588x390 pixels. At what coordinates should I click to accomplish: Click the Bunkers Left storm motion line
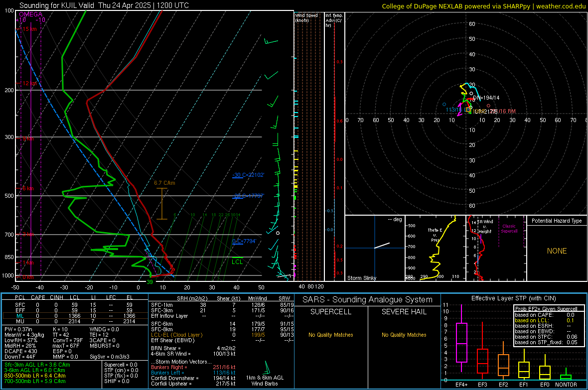point(193,373)
